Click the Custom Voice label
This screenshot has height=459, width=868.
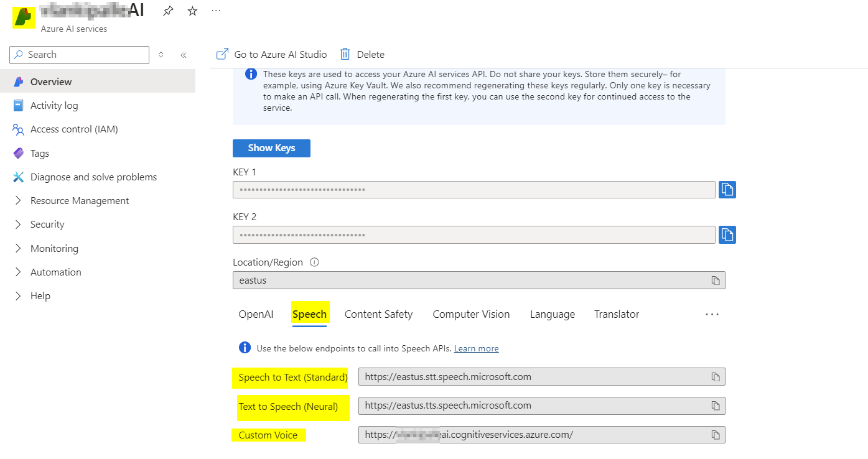[268, 435]
